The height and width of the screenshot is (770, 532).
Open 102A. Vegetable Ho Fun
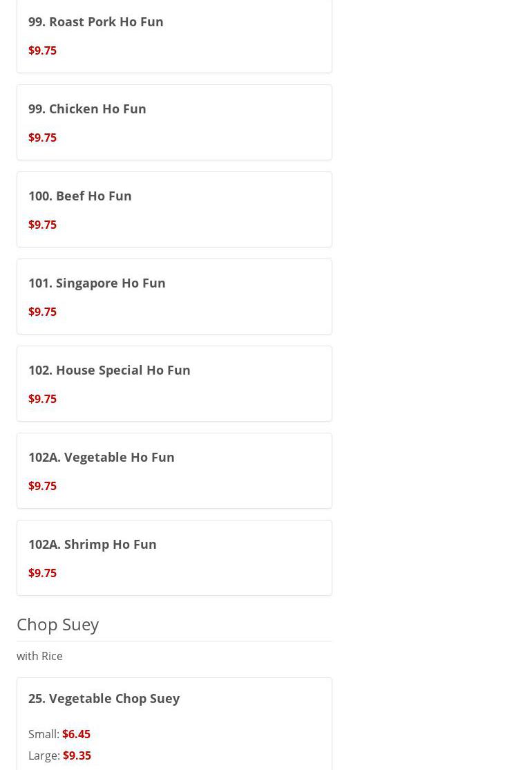[x=102, y=457]
